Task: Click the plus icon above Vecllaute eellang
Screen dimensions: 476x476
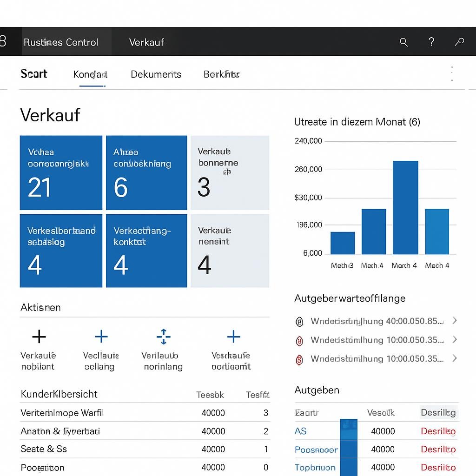Action: (101, 337)
